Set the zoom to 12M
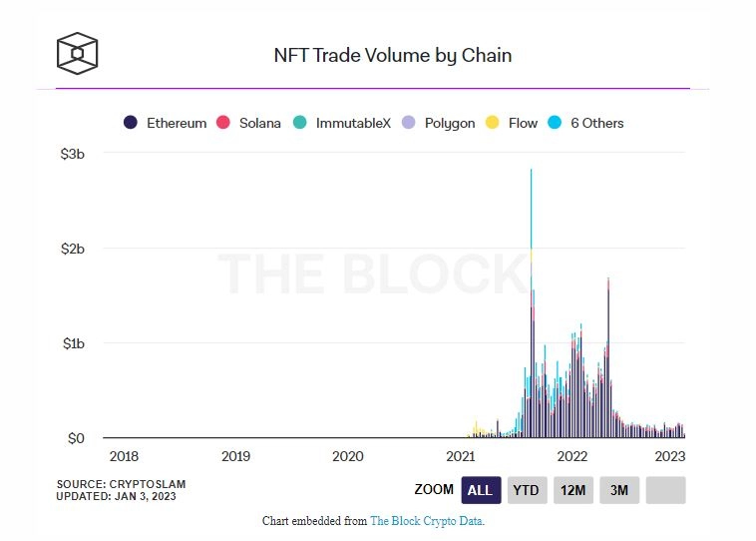This screenshot has width=756, height=541. (x=573, y=490)
